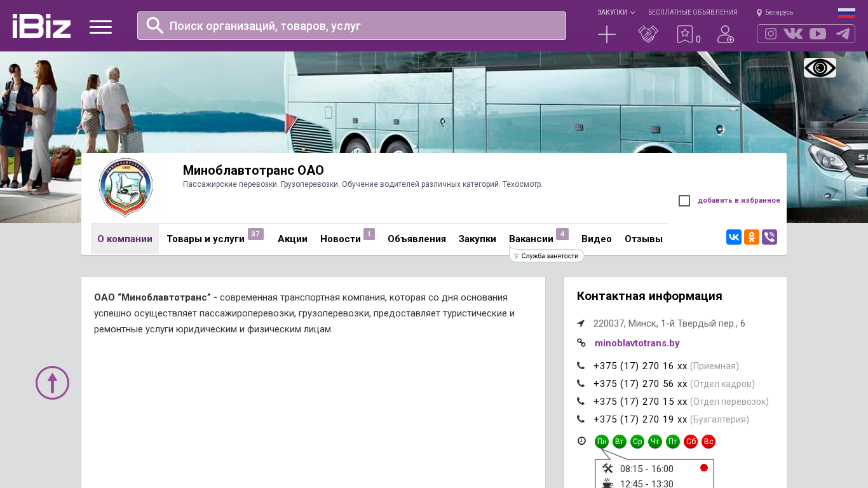Toggle the visually impaired eye mode
Image resolution: width=868 pixels, height=488 pixels.
coord(820,67)
